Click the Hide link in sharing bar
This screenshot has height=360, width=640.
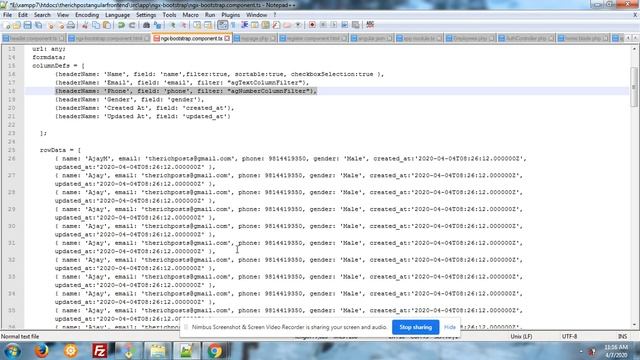tap(450, 327)
